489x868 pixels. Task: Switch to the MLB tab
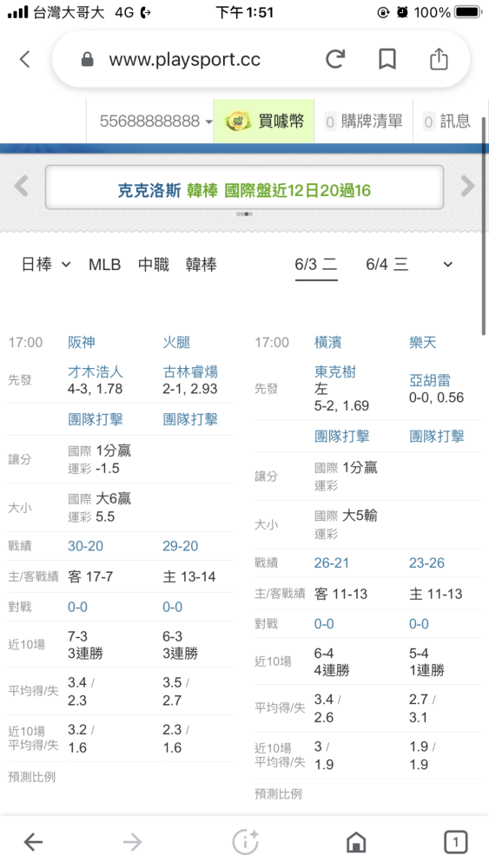105,265
